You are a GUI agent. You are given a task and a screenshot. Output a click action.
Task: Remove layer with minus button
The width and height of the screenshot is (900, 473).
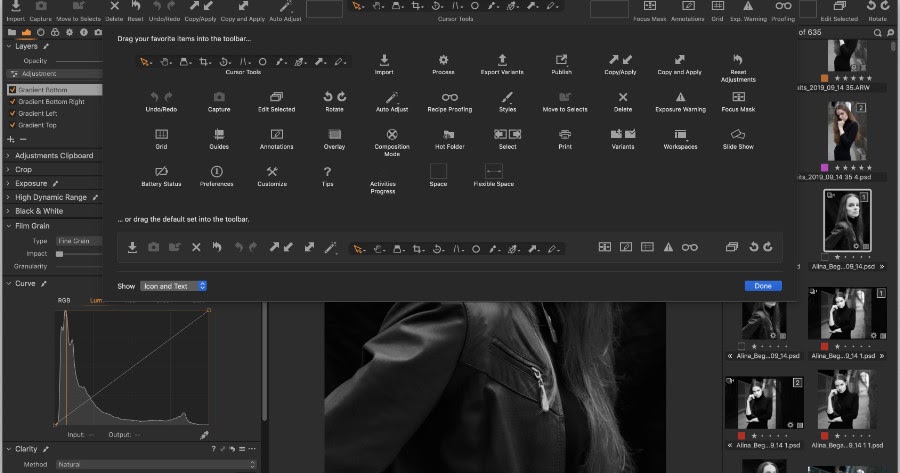(23, 139)
